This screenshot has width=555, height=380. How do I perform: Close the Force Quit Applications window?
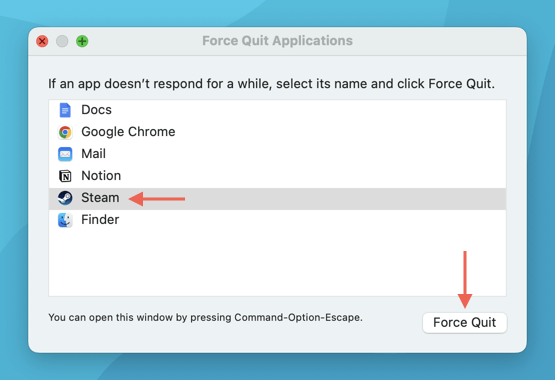[x=42, y=41]
